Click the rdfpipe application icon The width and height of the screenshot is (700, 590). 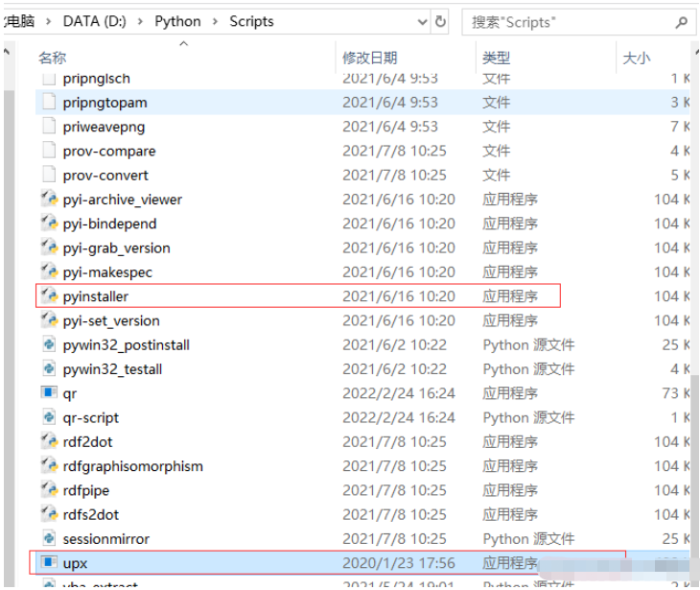coord(49,490)
